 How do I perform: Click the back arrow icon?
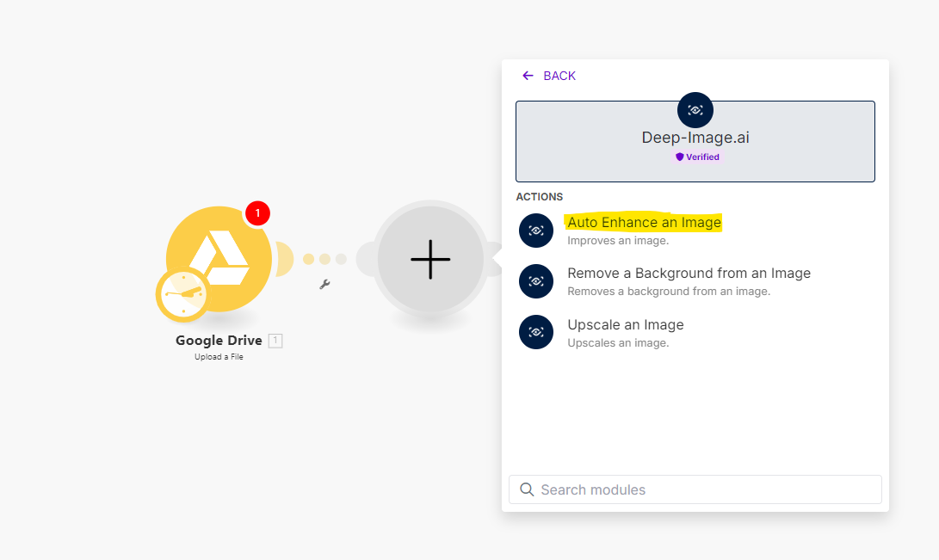click(x=528, y=76)
